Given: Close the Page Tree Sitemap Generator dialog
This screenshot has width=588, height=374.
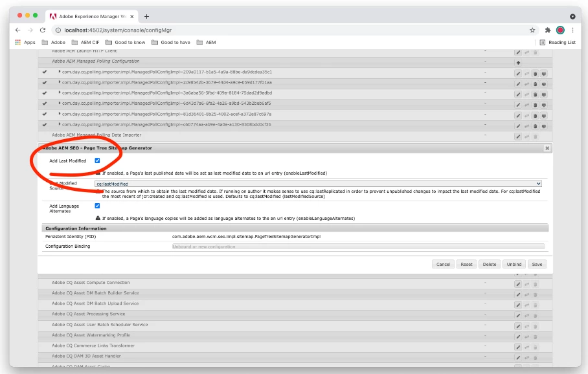Looking at the screenshot, I should (547, 148).
